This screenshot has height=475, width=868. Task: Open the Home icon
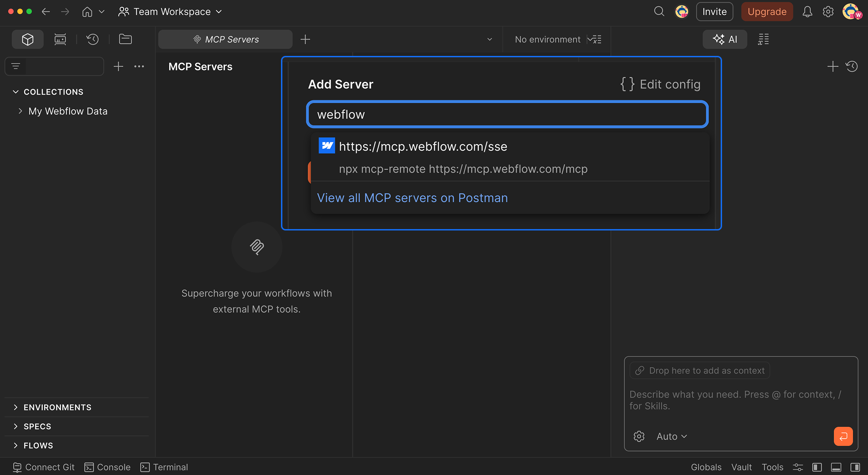pyautogui.click(x=87, y=12)
